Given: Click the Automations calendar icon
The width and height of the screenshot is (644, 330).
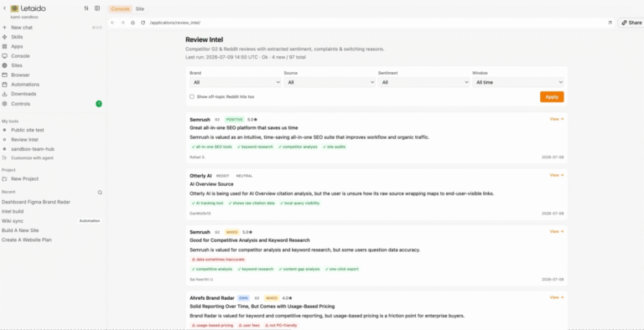Looking at the screenshot, I should (4, 84).
